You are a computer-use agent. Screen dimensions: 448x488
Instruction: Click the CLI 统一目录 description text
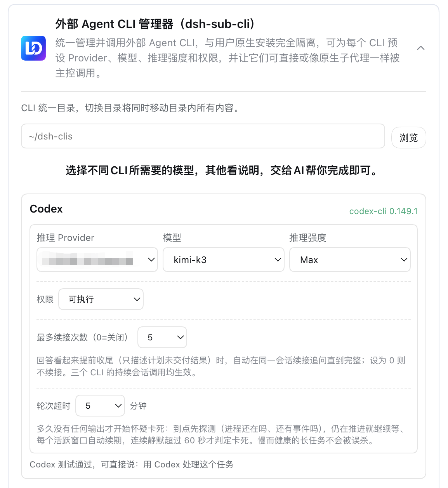coord(131,108)
